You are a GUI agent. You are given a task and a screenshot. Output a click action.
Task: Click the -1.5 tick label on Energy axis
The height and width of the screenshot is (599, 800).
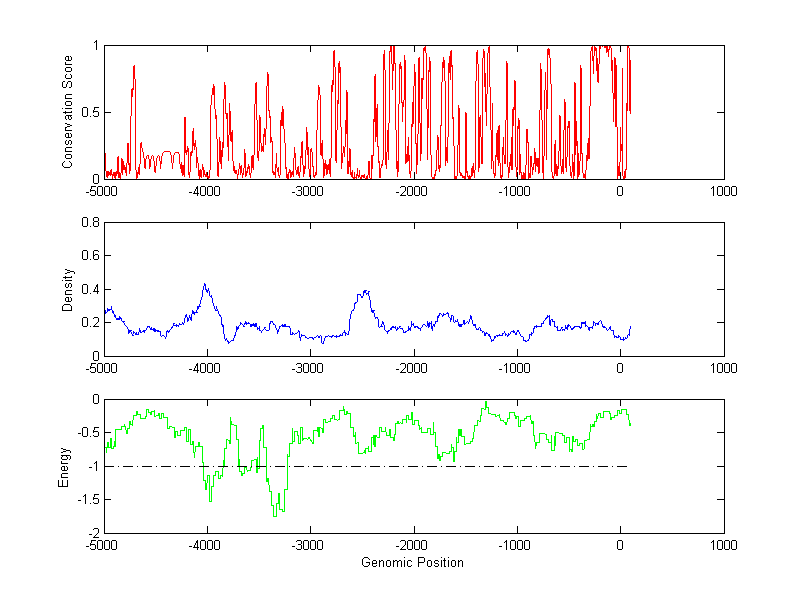[87, 500]
